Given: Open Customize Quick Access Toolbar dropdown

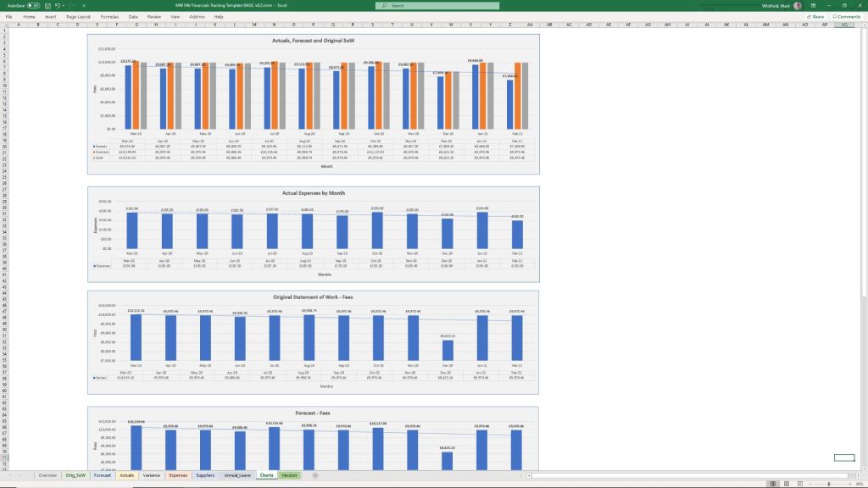Looking at the screenshot, I should coord(86,5).
